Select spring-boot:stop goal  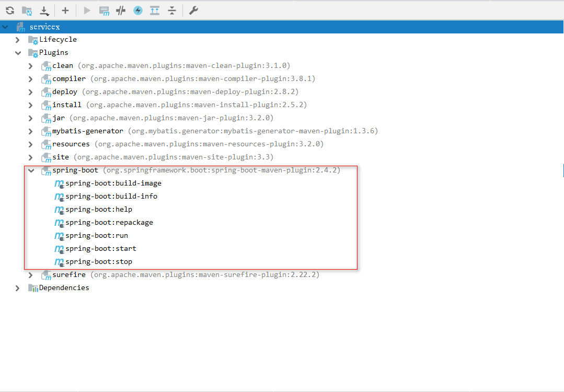pos(99,262)
